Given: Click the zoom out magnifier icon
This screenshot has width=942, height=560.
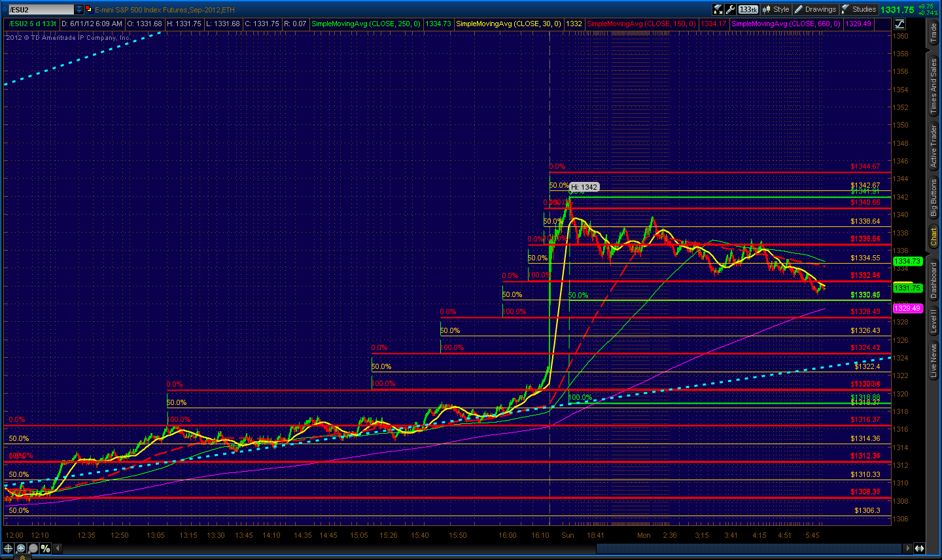Looking at the screenshot, I should point(33,548).
